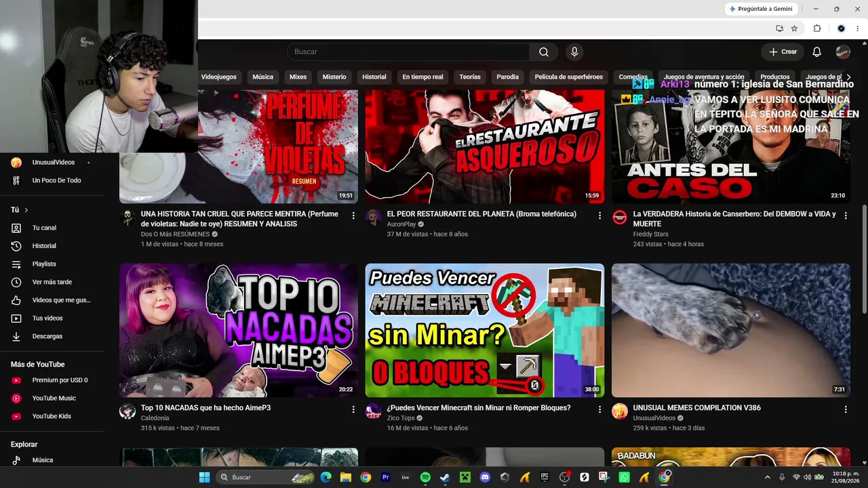The width and height of the screenshot is (868, 488).
Task: Show more category chips with the right arrow
Action: tap(848, 77)
